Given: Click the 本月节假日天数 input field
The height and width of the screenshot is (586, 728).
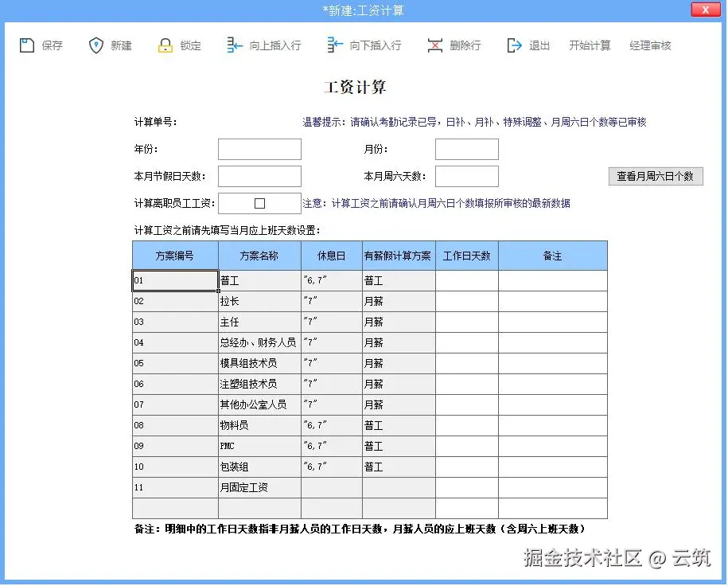Looking at the screenshot, I should (259, 176).
